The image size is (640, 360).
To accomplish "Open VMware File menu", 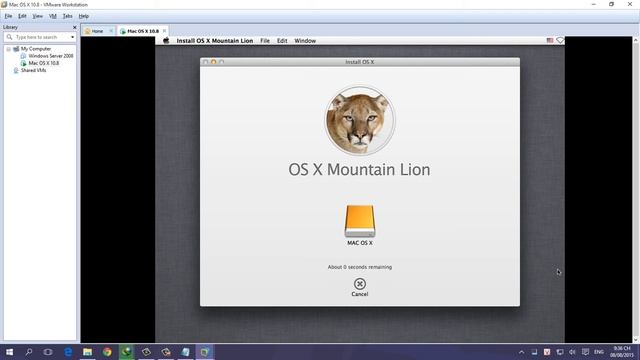I will coord(8,16).
